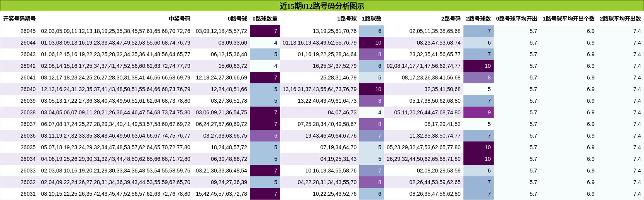Click the 1路球数 cell showing 10 in row 26044
Screen dimensions: 644x200
tap(372, 43)
